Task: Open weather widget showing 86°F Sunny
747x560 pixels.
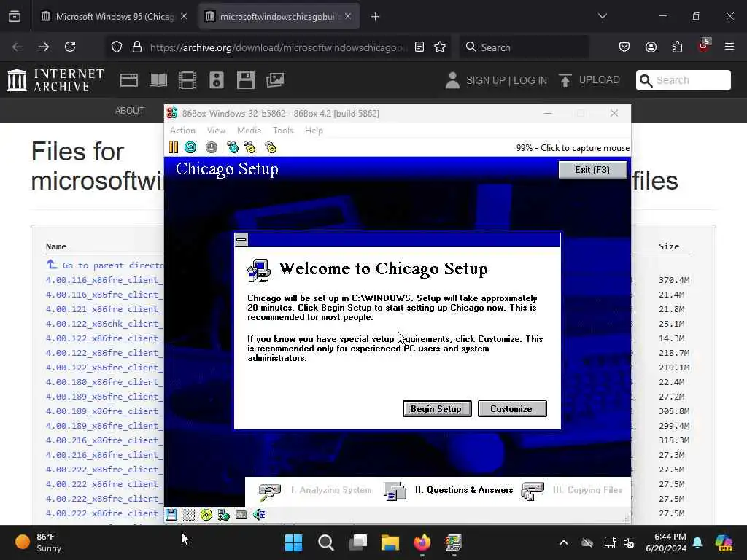Action: tap(38, 542)
